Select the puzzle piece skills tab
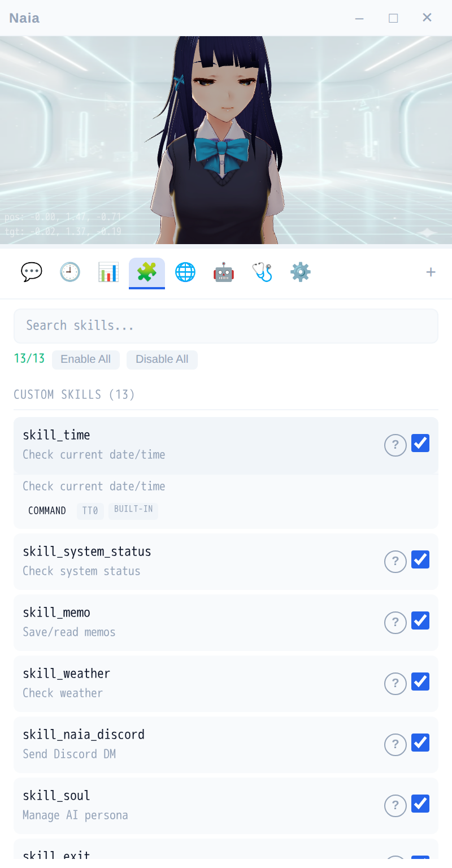Image resolution: width=452 pixels, height=868 pixels. point(147,272)
